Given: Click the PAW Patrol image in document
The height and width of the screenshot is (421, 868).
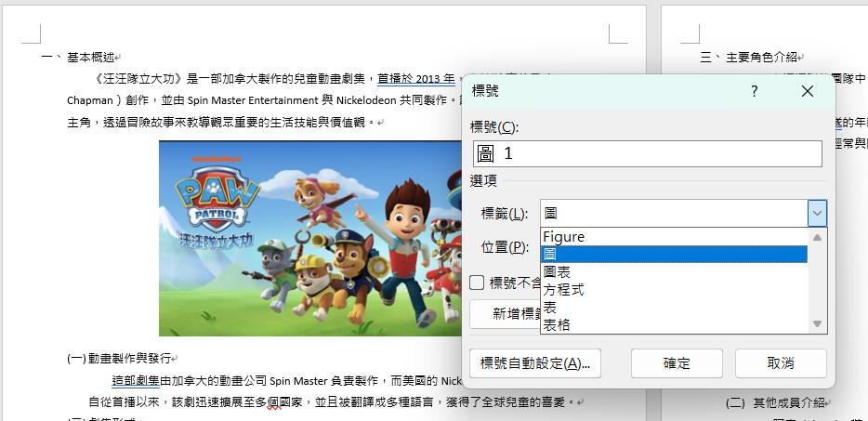Looking at the screenshot, I should (310, 238).
